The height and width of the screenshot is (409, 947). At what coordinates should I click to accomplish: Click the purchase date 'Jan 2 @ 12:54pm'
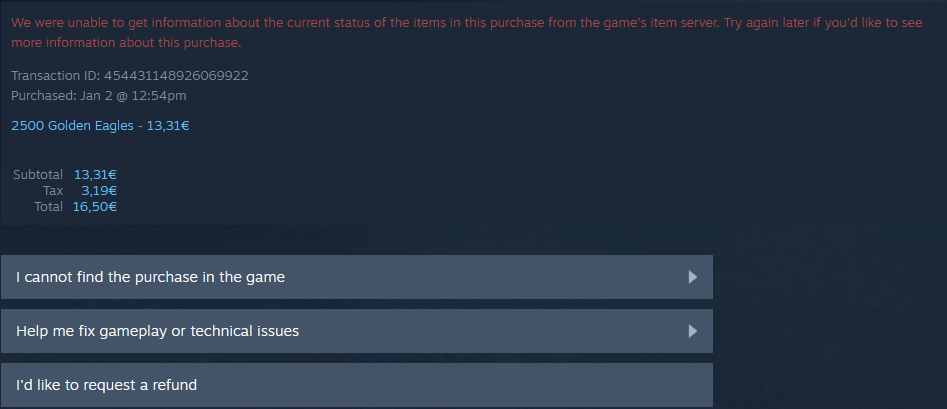[x=130, y=95]
